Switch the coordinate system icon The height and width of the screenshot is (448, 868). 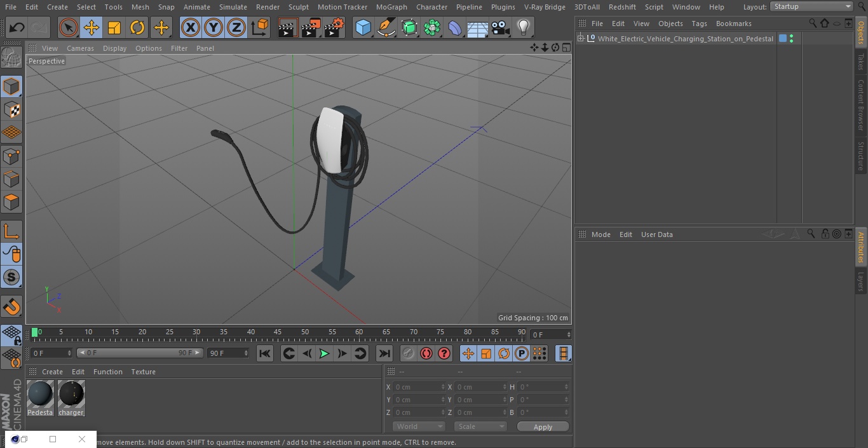[260, 27]
